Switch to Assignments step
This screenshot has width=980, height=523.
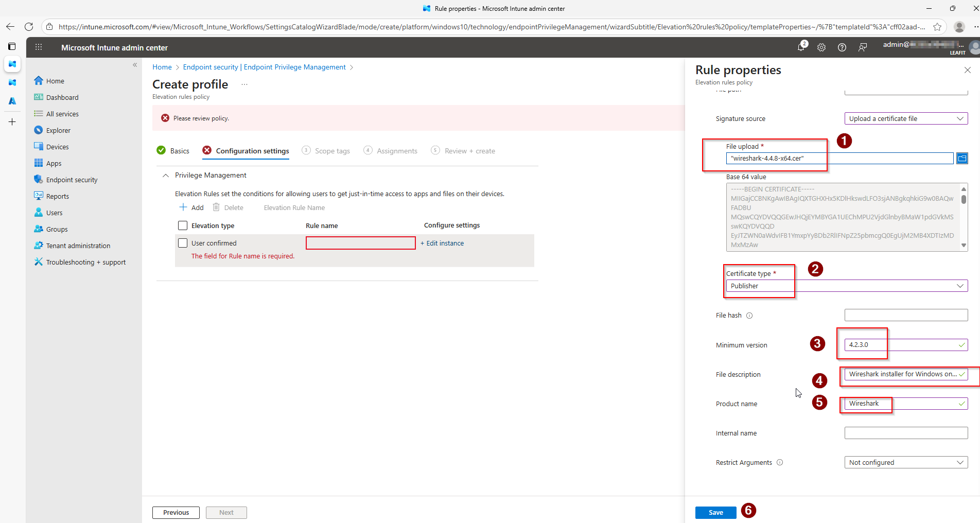click(391, 151)
